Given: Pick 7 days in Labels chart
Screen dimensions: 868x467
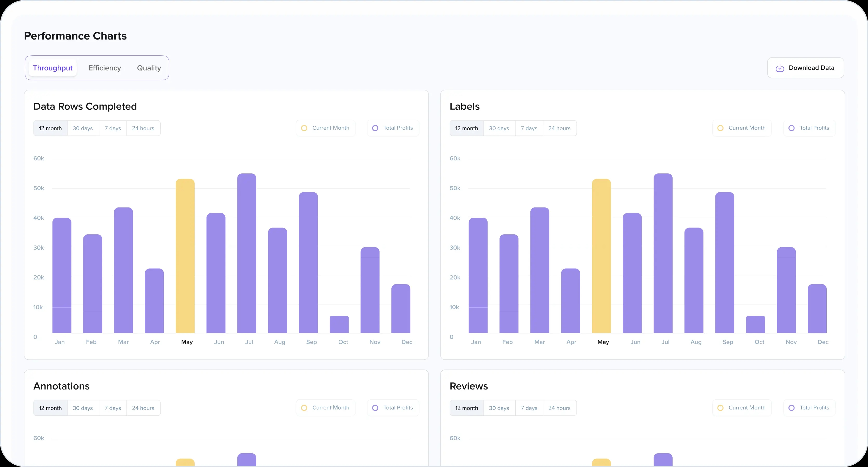Looking at the screenshot, I should (529, 128).
